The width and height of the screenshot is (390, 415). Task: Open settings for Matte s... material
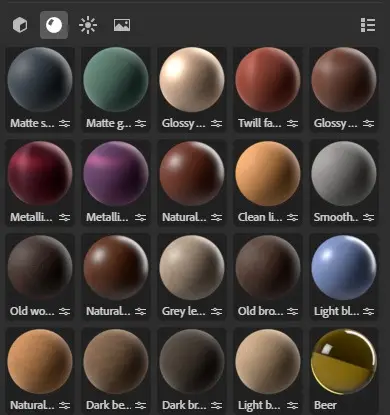click(64, 124)
